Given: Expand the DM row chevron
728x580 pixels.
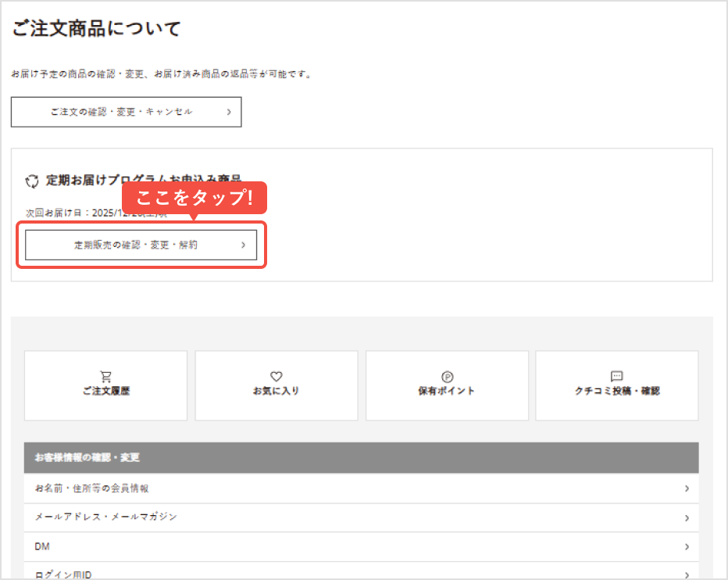Looking at the screenshot, I should tap(687, 546).
